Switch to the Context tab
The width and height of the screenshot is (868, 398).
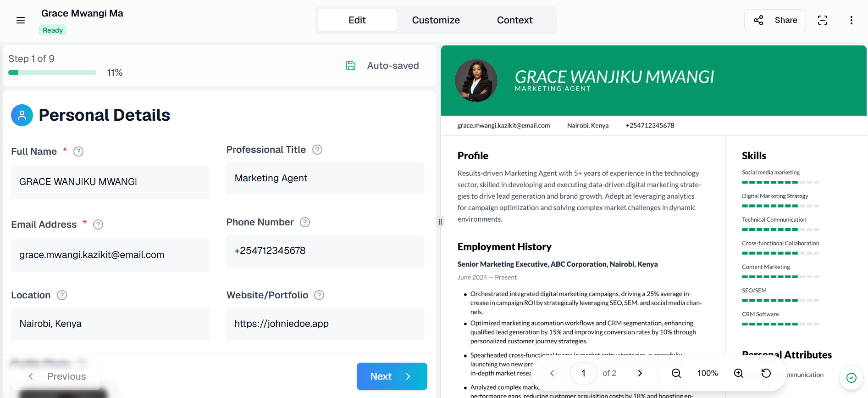pos(515,20)
